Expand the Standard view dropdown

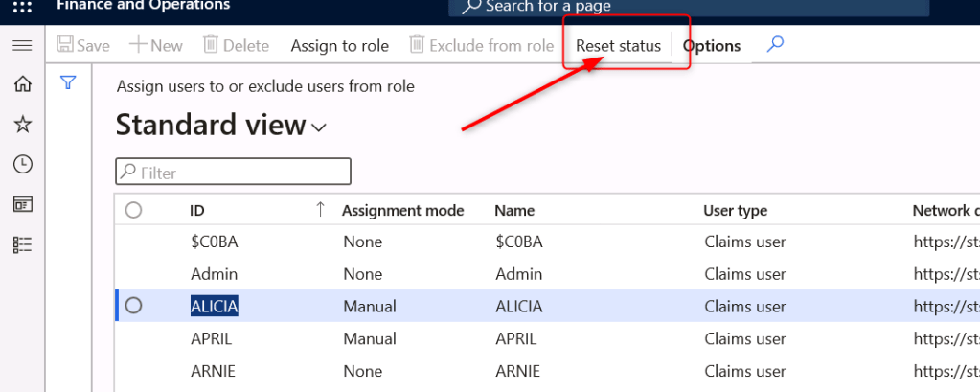318,127
